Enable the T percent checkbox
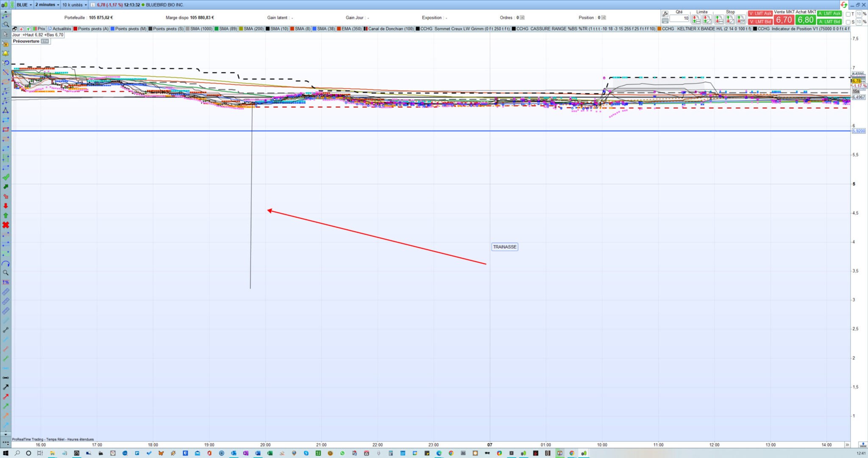Image resolution: width=868 pixels, height=458 pixels. (x=848, y=14)
